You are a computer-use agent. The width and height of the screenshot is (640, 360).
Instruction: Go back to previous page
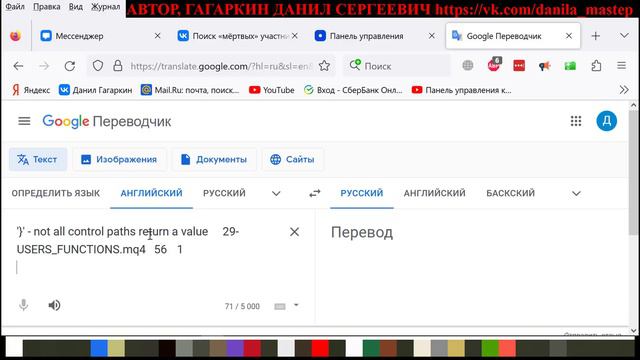(x=18, y=66)
